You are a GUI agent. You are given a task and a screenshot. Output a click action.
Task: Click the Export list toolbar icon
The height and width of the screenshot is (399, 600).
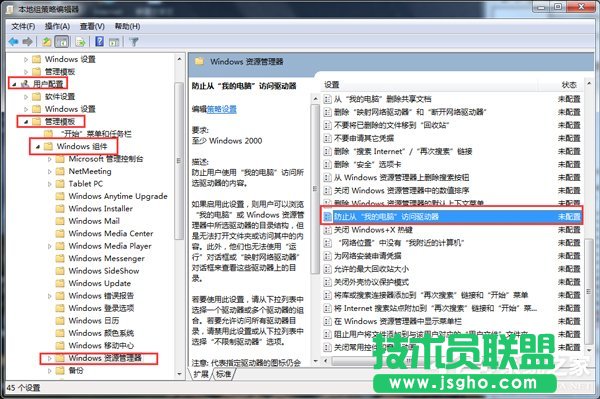[80, 42]
